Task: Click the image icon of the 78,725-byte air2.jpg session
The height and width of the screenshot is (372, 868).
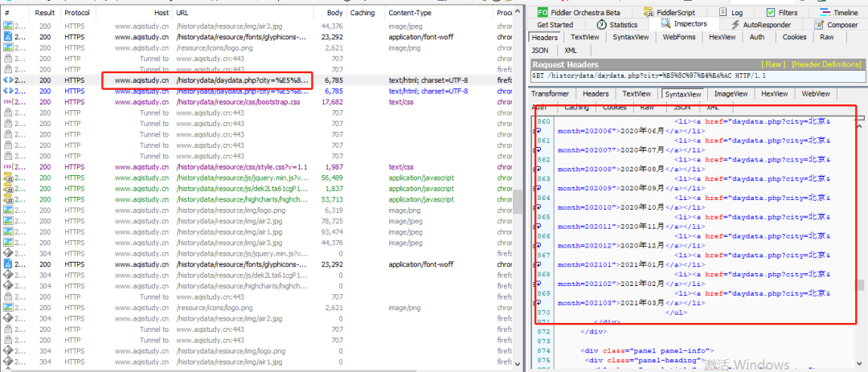Action: (x=8, y=221)
